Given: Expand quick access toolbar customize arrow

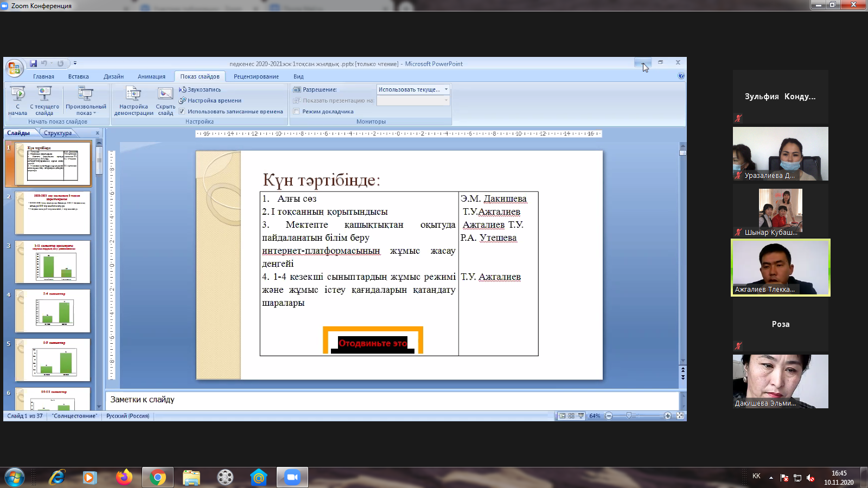Looking at the screenshot, I should [75, 63].
